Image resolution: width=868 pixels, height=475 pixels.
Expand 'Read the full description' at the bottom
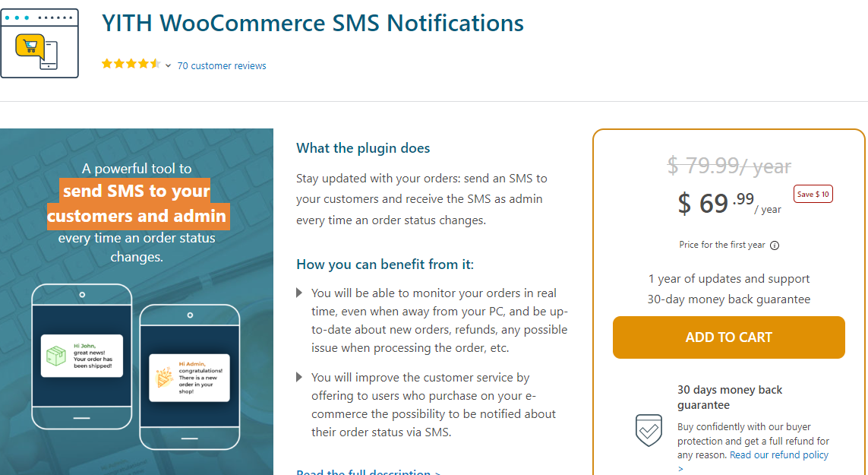pyautogui.click(x=367, y=471)
